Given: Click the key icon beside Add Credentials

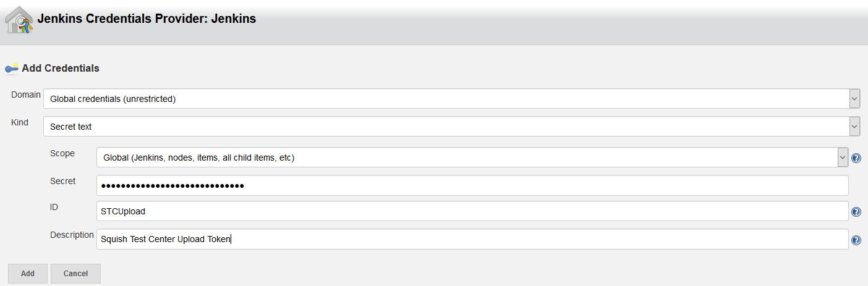Looking at the screenshot, I should (11, 69).
